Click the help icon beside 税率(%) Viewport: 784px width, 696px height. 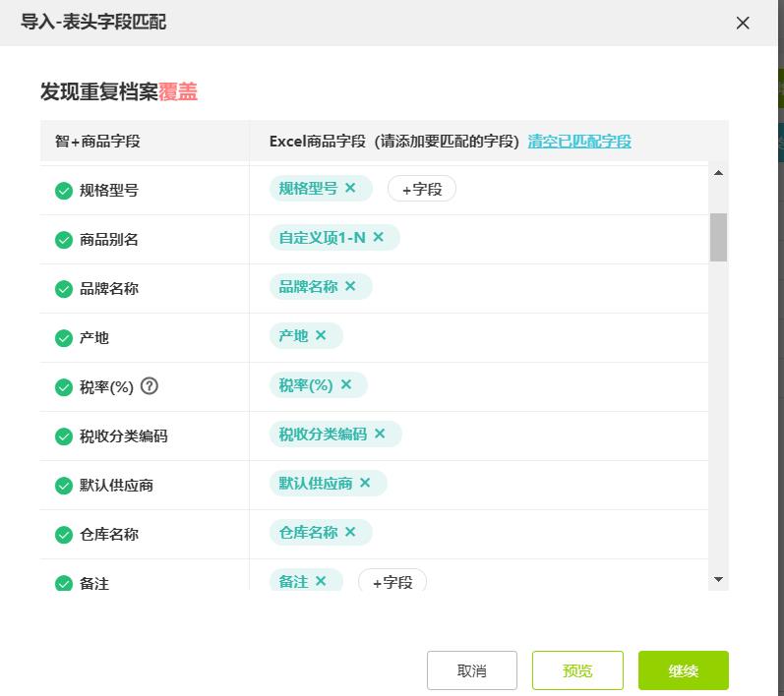tap(150, 386)
